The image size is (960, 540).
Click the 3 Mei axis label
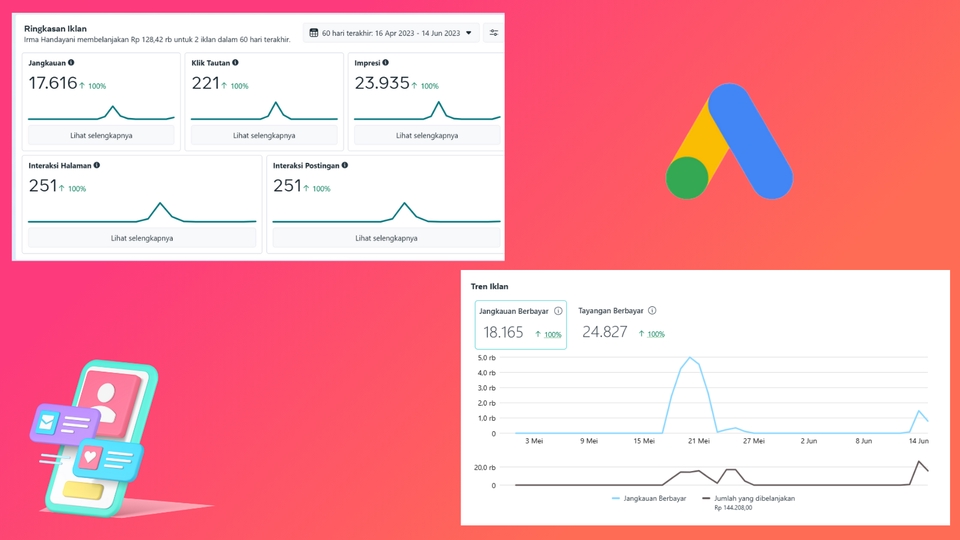(534, 441)
